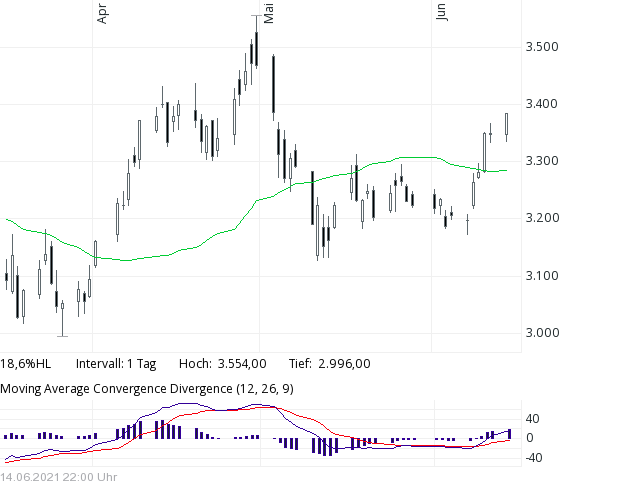Click the 3.300 price axis label
Viewport: 620px width, 483px height.
540,161
